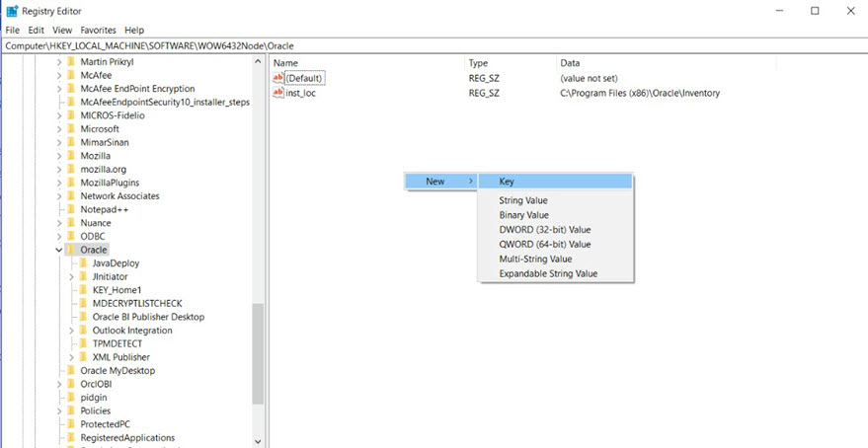
Task: Click the folder icon beside Nuance
Action: pos(70,223)
